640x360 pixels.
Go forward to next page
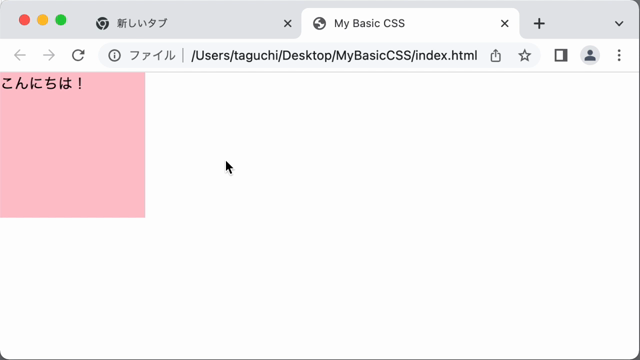(49, 55)
